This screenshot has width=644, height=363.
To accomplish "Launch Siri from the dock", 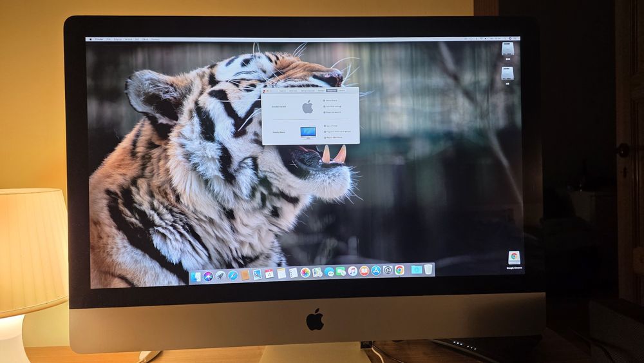I will pyautogui.click(x=208, y=276).
